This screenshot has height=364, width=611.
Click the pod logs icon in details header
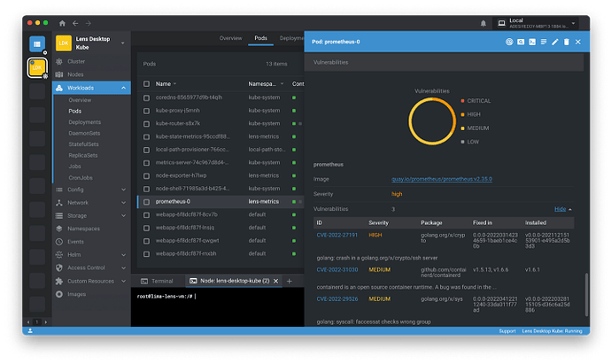544,42
